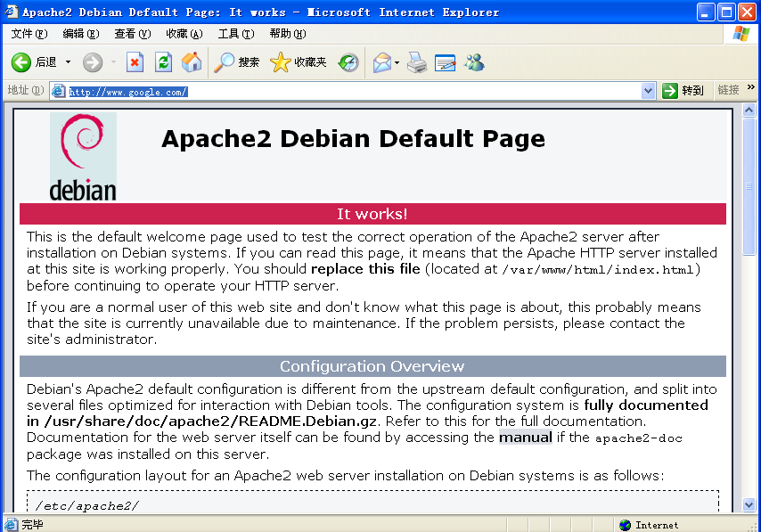Viewport: 761px width, 532px height.
Task: Click the '/var/www/html/index.html' path text
Action: [x=597, y=269]
